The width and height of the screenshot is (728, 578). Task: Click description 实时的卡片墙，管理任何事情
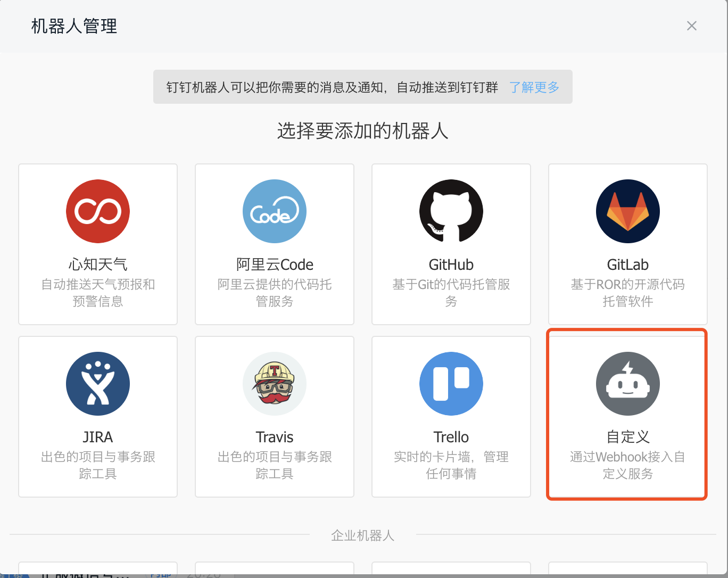tap(451, 465)
